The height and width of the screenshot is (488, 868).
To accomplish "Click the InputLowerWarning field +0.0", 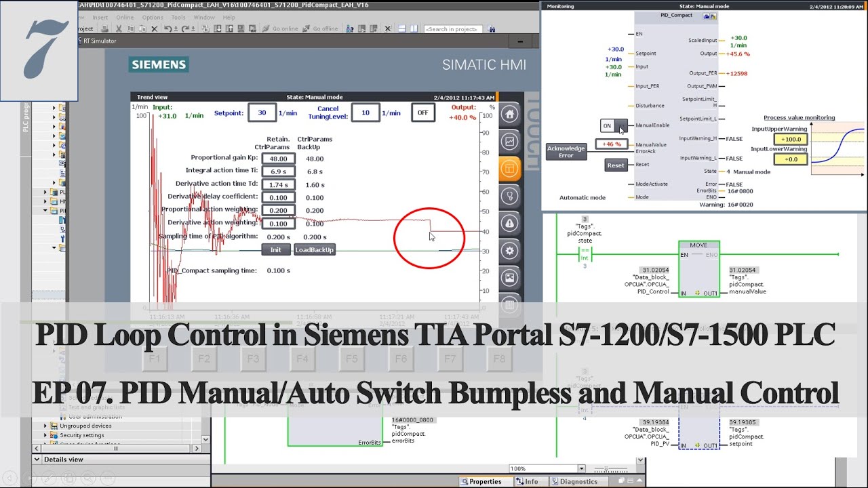I will pyautogui.click(x=791, y=159).
